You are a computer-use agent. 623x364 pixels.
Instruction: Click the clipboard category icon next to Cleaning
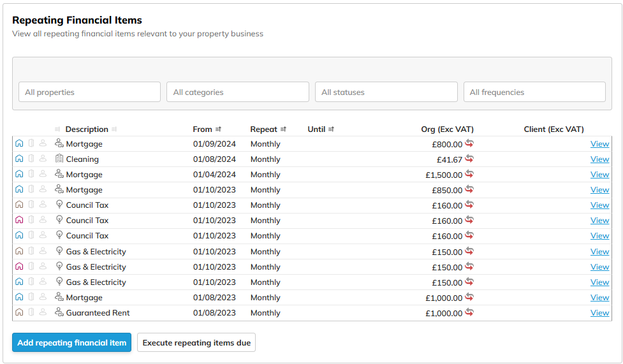coord(59,159)
